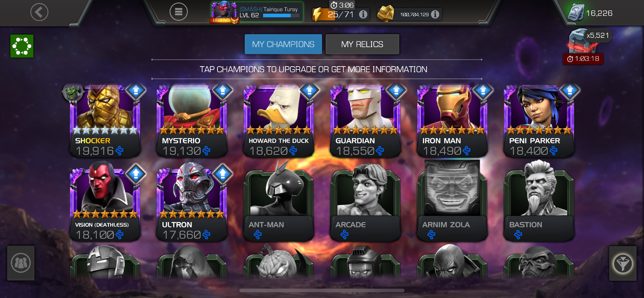Open player profile Tairique Turay
This screenshot has height=298, width=644.
coord(257,12)
